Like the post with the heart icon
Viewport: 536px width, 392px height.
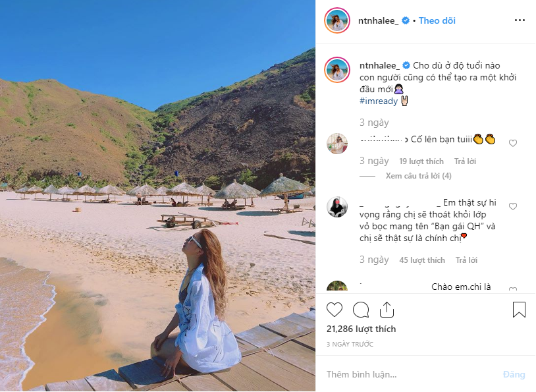pyautogui.click(x=335, y=310)
